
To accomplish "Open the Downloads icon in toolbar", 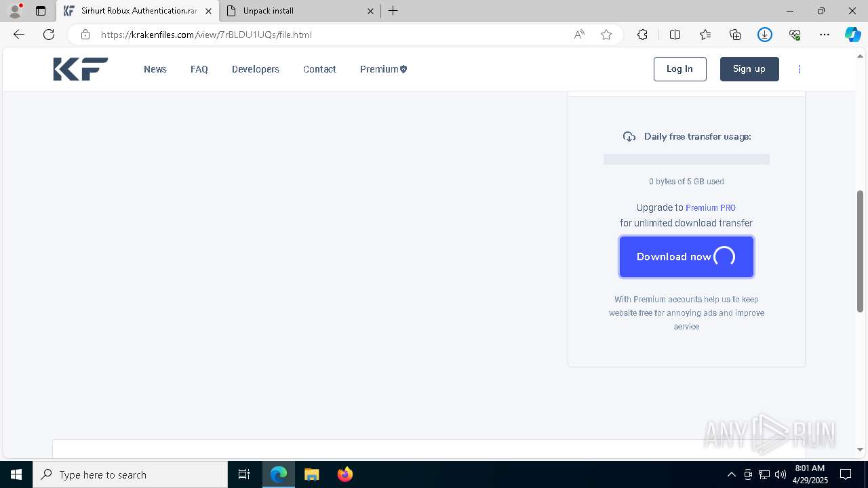I will tap(765, 35).
